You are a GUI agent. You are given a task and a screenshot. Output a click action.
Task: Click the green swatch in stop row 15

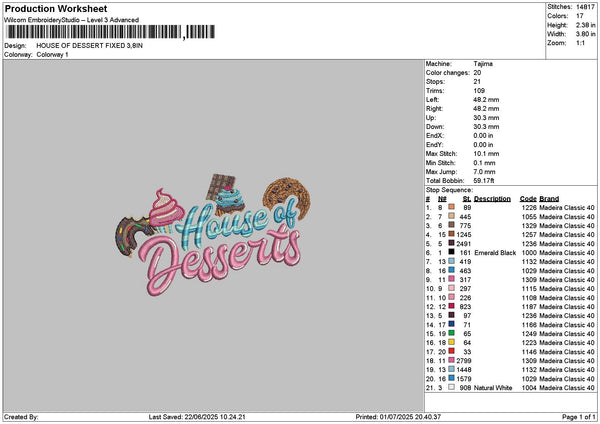pos(452,333)
